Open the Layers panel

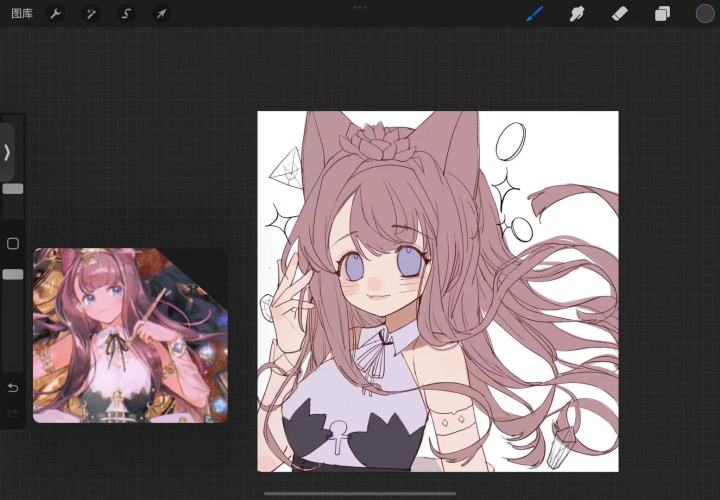(x=662, y=14)
